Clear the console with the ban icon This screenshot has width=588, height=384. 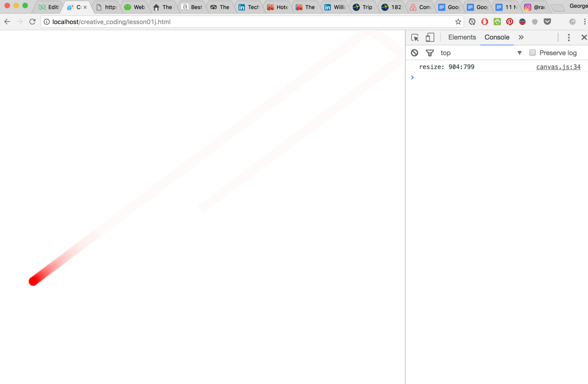pyautogui.click(x=414, y=53)
